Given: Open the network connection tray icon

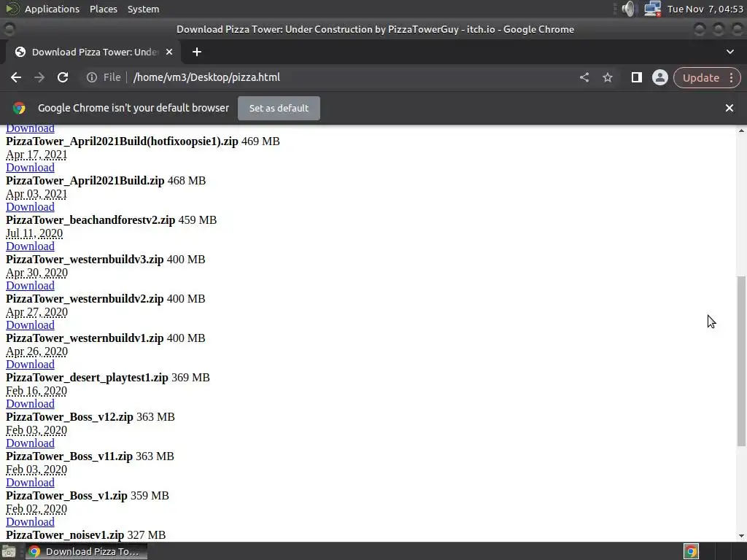Looking at the screenshot, I should [x=651, y=9].
